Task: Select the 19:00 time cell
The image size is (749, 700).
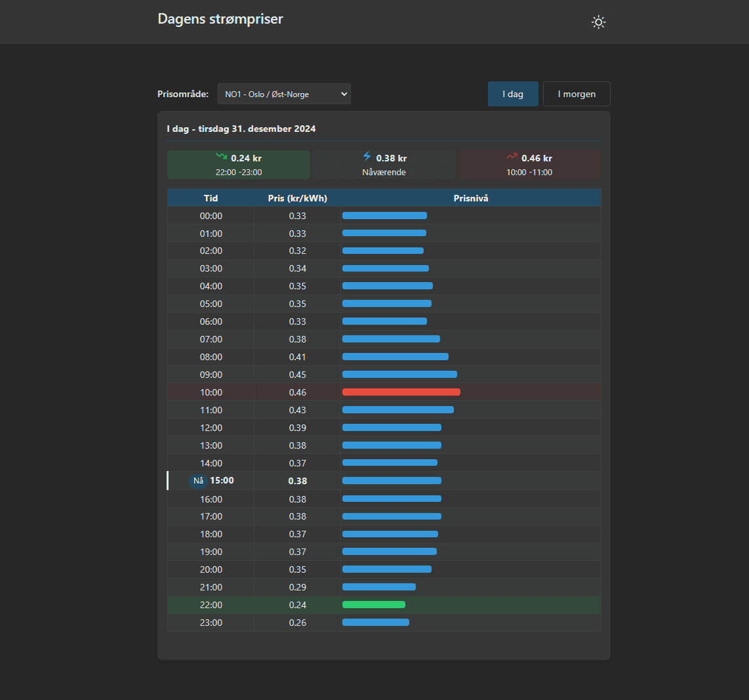Action: tap(211, 552)
